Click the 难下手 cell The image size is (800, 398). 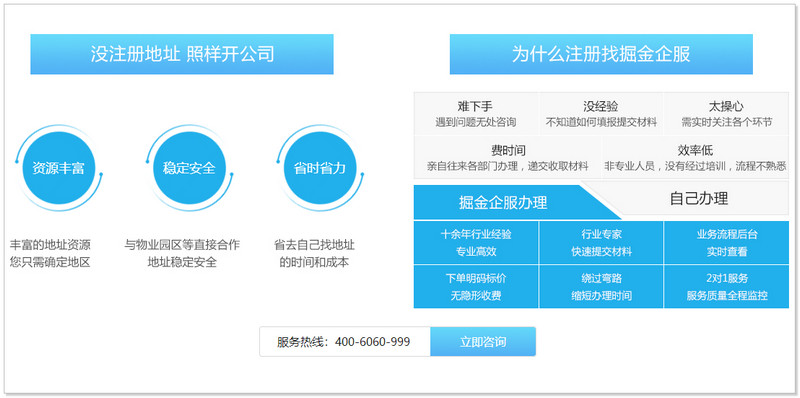click(x=476, y=114)
